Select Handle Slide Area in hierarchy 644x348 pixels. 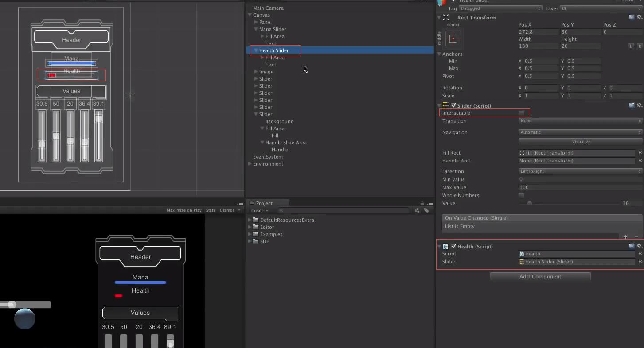tap(286, 143)
